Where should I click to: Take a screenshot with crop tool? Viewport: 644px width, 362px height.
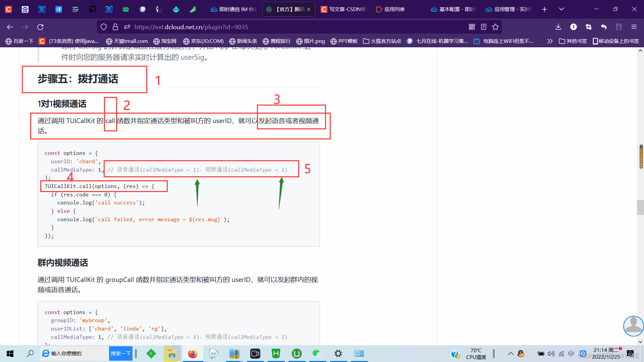589,27
